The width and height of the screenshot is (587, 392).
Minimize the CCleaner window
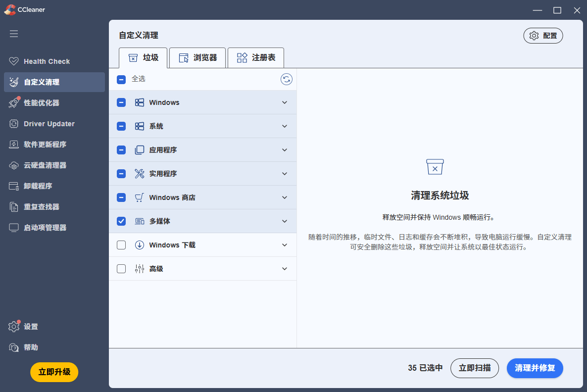point(538,10)
